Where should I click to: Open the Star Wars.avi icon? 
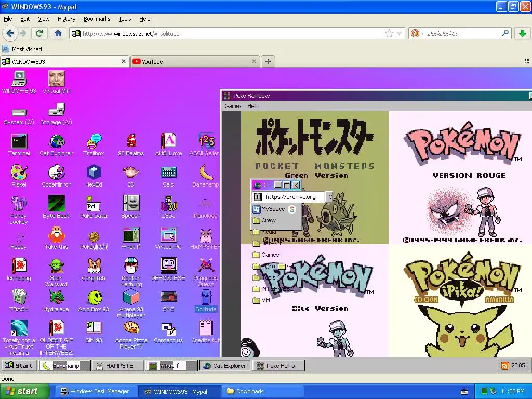56,272
